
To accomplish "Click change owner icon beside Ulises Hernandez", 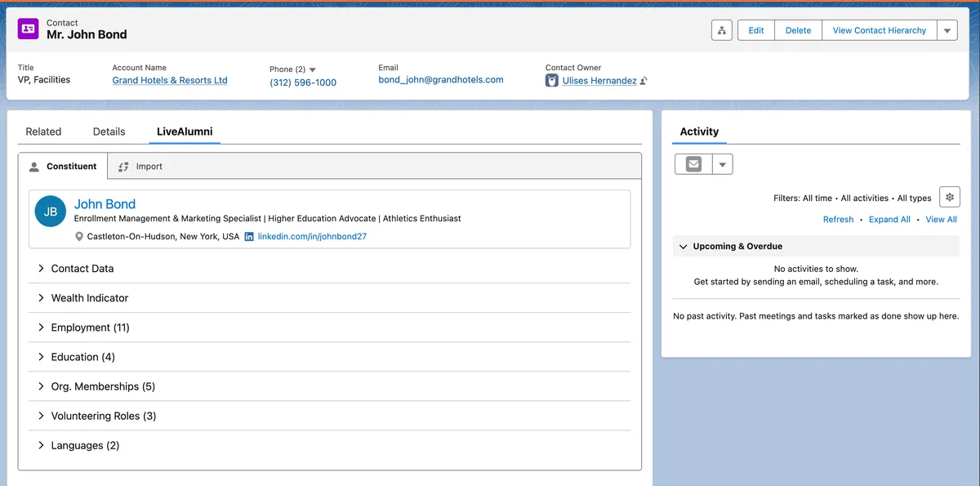I will pyautogui.click(x=644, y=81).
